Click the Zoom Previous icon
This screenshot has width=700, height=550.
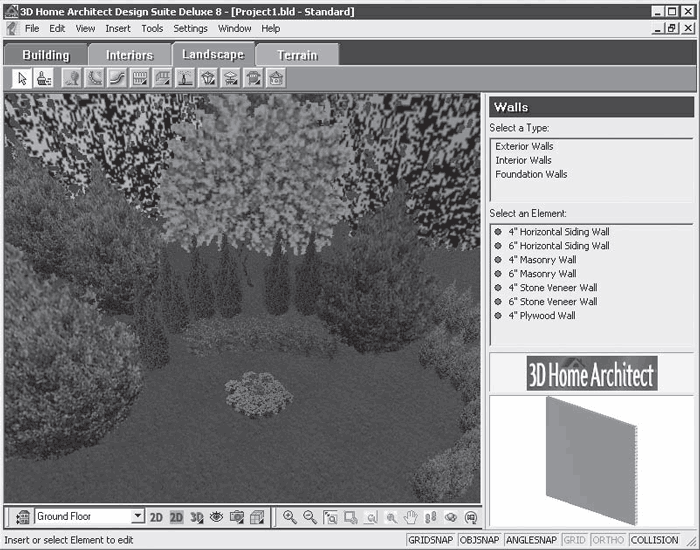pyautogui.click(x=371, y=517)
